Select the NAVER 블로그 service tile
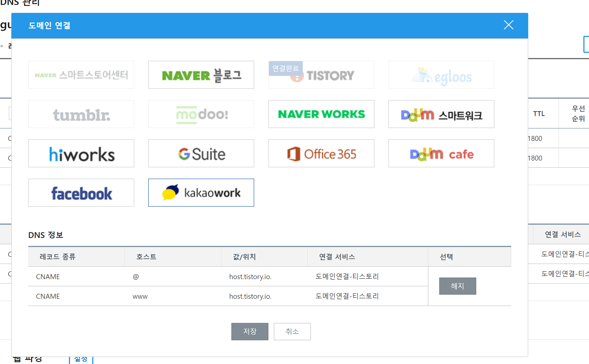Viewport: 589px width, 364px height. point(201,75)
